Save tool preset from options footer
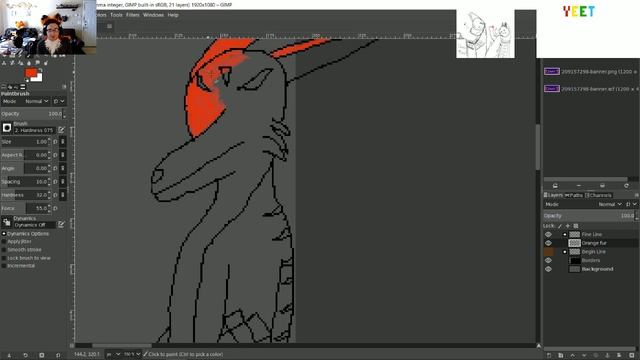 9,356
